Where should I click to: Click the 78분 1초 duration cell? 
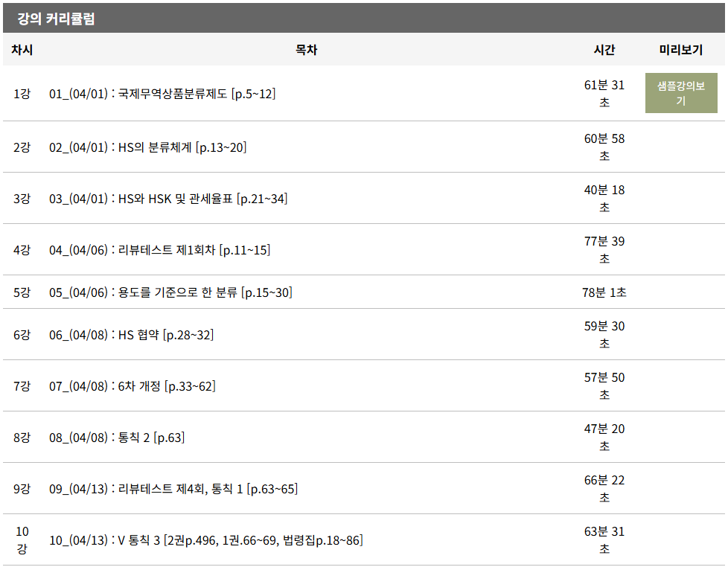604,292
